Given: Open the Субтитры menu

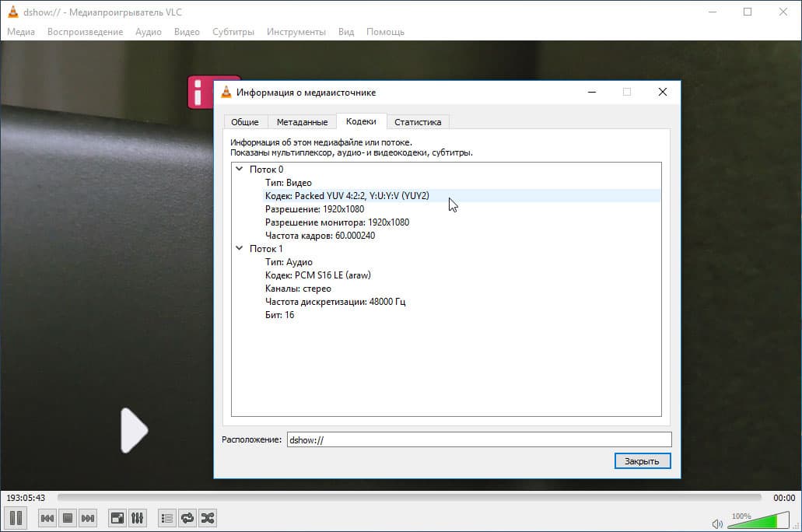Looking at the screenshot, I should [x=233, y=32].
